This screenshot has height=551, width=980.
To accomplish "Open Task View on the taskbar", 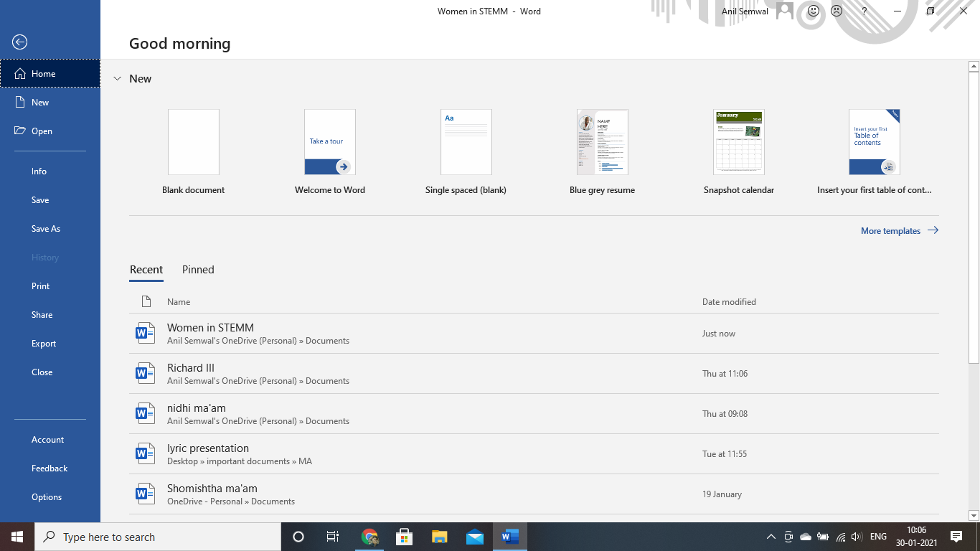I will [x=333, y=537].
